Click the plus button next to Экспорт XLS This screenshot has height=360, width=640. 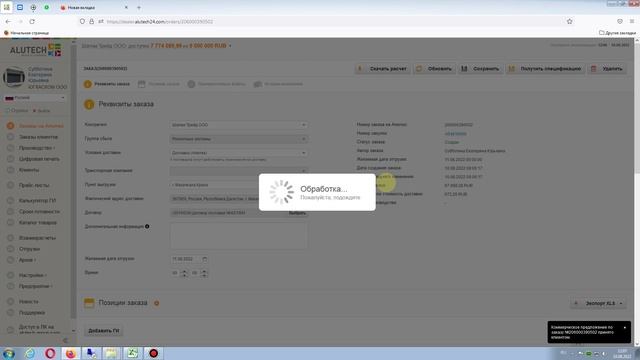click(576, 303)
